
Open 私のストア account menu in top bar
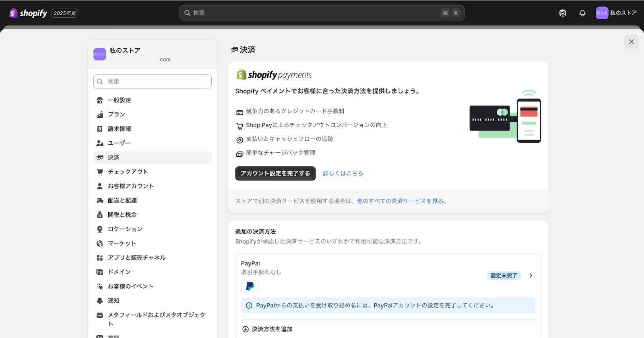tap(616, 13)
